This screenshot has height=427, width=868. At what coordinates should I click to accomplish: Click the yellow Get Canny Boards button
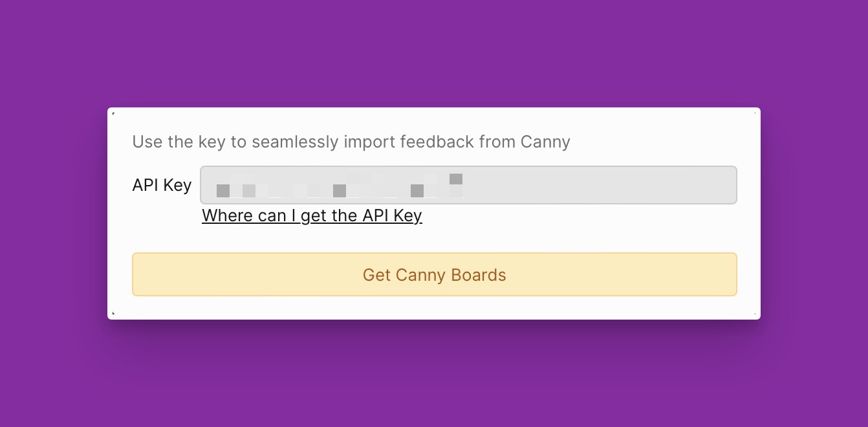click(x=434, y=274)
